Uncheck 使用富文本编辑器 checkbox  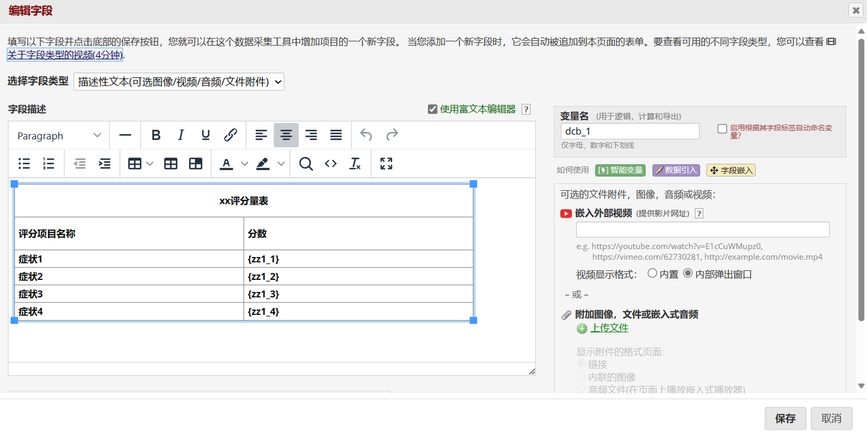click(x=432, y=109)
